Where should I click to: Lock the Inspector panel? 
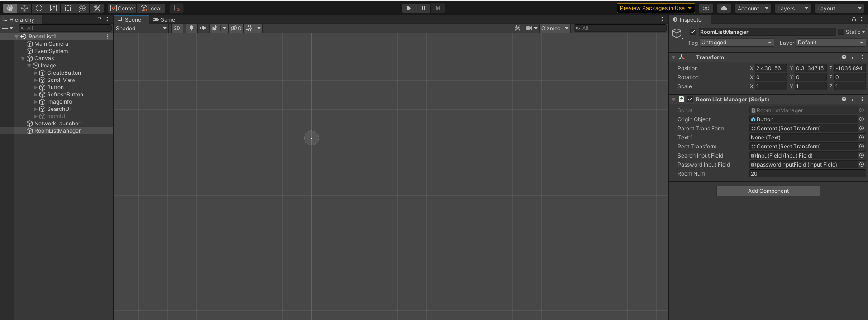854,19
